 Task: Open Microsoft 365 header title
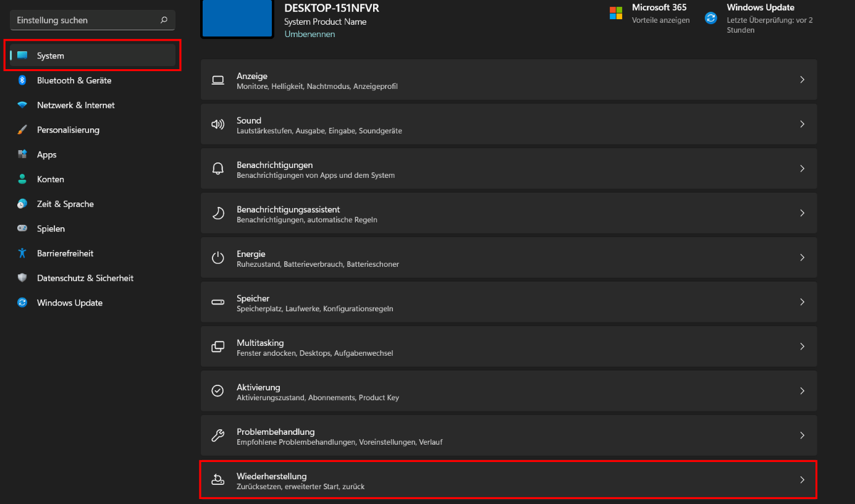click(x=659, y=7)
